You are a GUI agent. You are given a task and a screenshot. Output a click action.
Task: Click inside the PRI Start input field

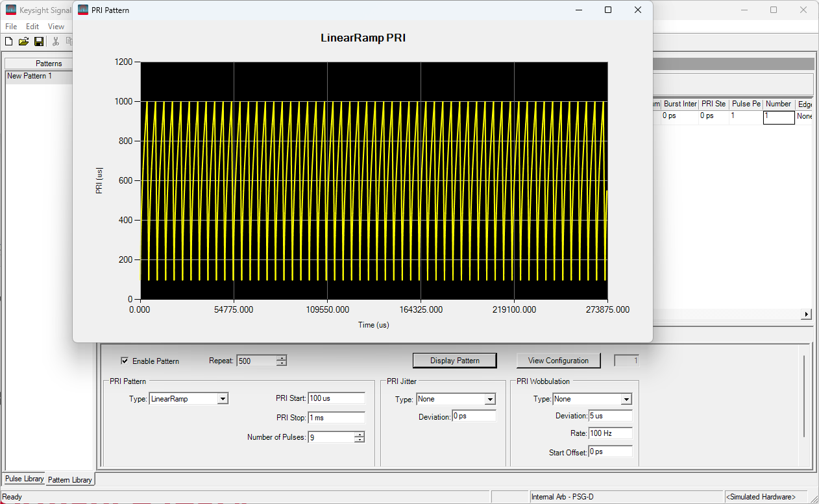click(336, 398)
